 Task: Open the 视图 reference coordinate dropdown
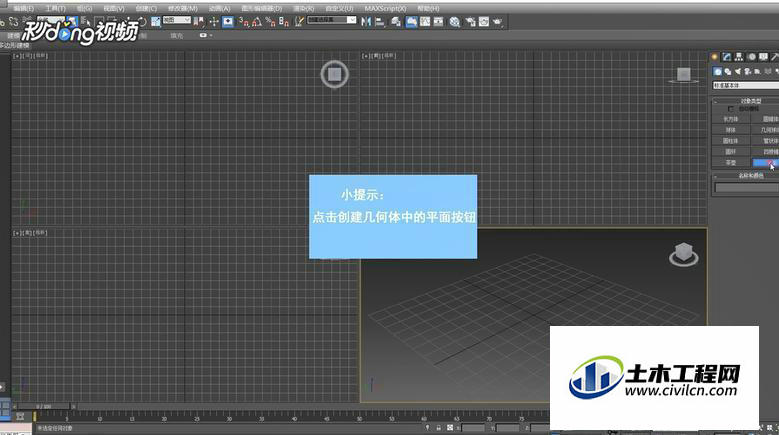[177, 20]
